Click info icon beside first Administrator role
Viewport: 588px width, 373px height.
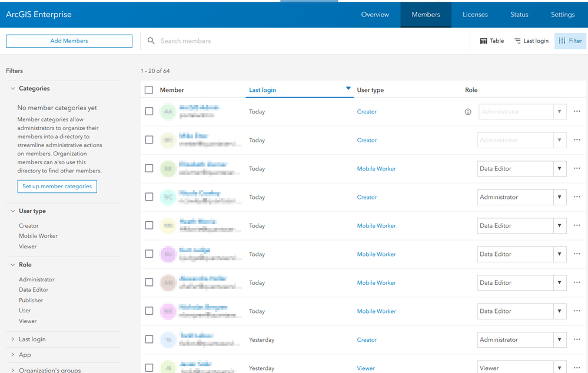click(468, 112)
